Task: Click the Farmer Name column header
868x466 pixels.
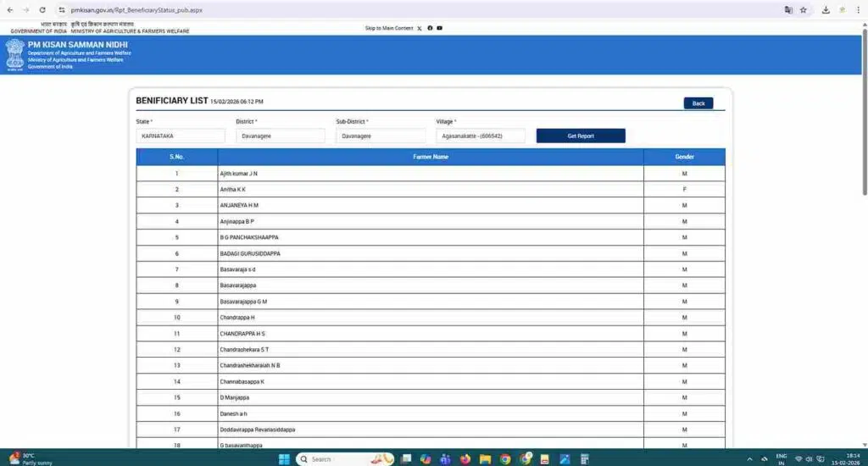Action: tap(431, 157)
